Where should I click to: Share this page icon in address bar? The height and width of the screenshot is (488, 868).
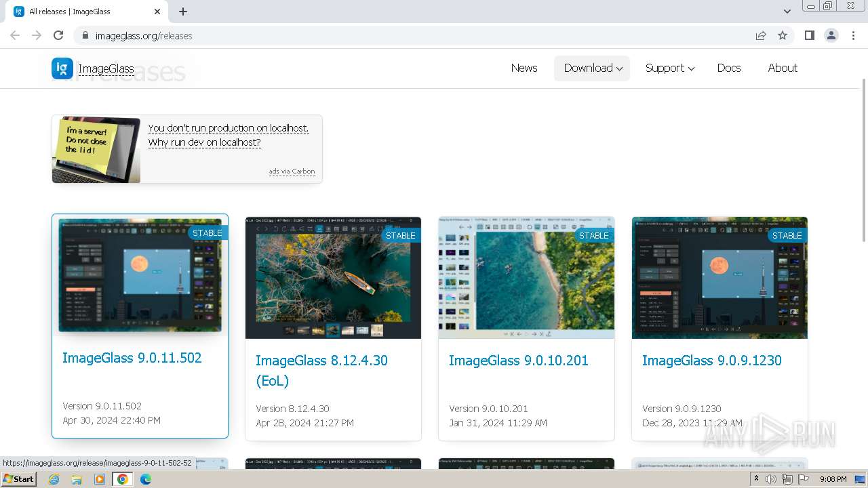761,35
